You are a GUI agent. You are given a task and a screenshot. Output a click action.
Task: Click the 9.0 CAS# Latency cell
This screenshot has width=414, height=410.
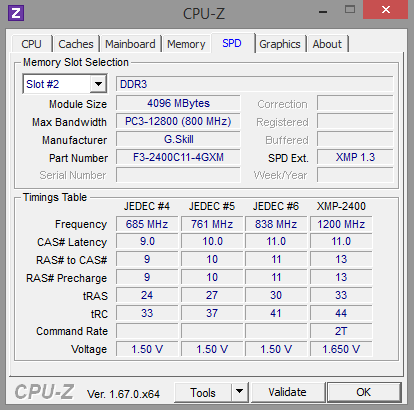[147, 241]
